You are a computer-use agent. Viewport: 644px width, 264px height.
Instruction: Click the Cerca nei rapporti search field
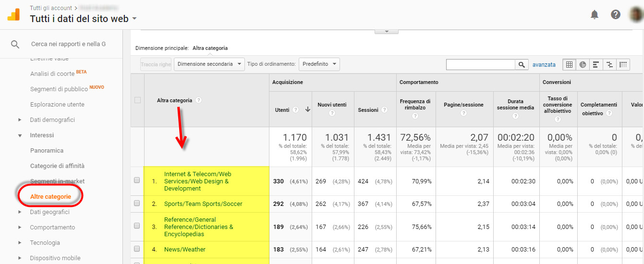(68, 44)
